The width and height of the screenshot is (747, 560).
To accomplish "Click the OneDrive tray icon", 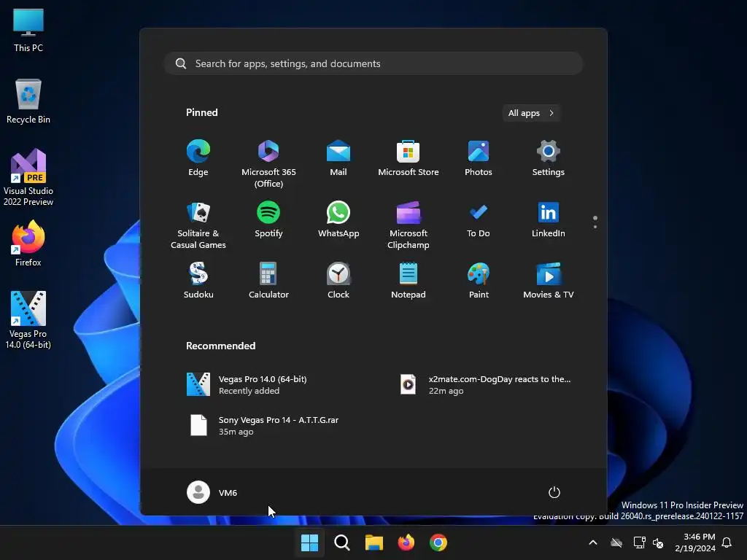I will click(x=616, y=542).
